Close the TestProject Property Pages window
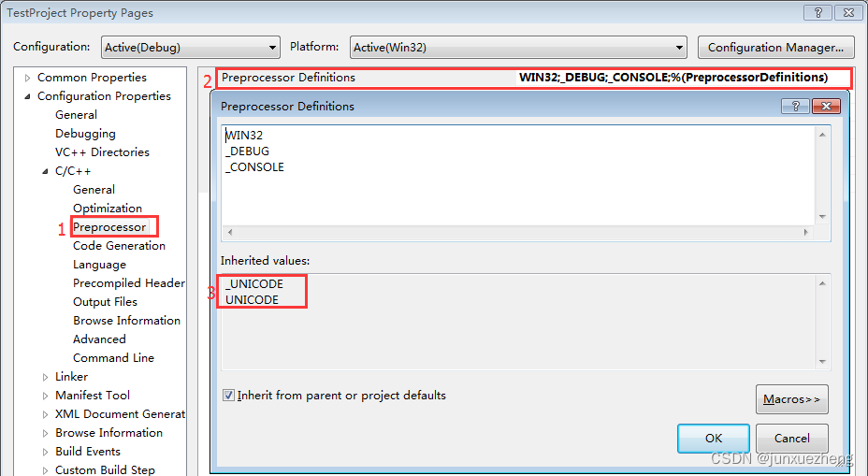Screen dimensions: 868x476 point(848,13)
